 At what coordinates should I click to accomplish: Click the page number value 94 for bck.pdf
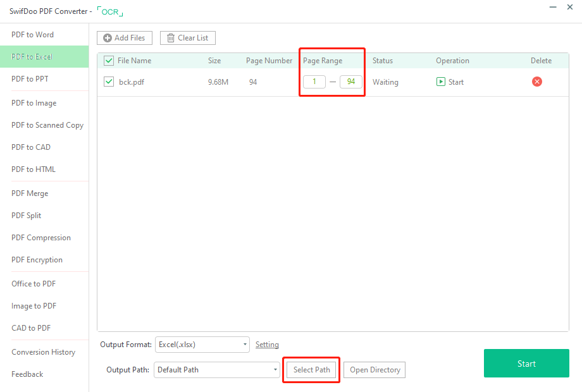[253, 82]
